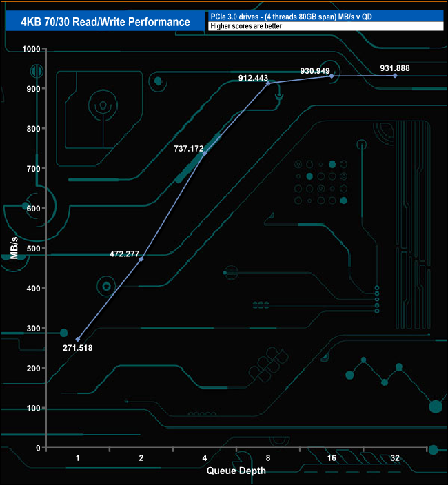Click the chart title 4KB 70/30 Read/Write Performance

[105, 22]
